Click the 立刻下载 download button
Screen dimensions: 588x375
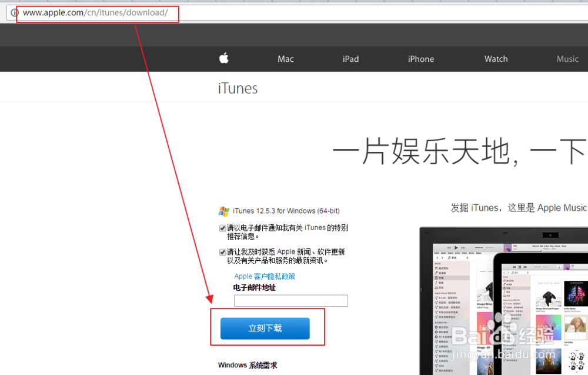265,328
